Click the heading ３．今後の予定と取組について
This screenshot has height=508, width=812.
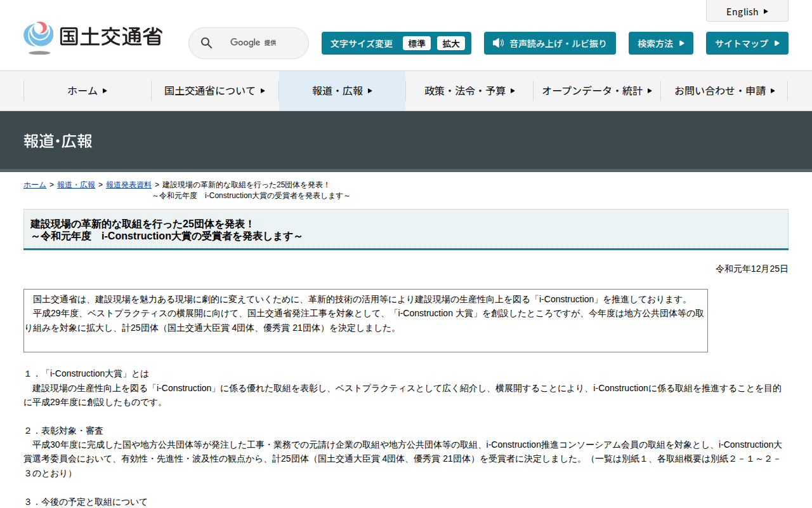coord(86,502)
